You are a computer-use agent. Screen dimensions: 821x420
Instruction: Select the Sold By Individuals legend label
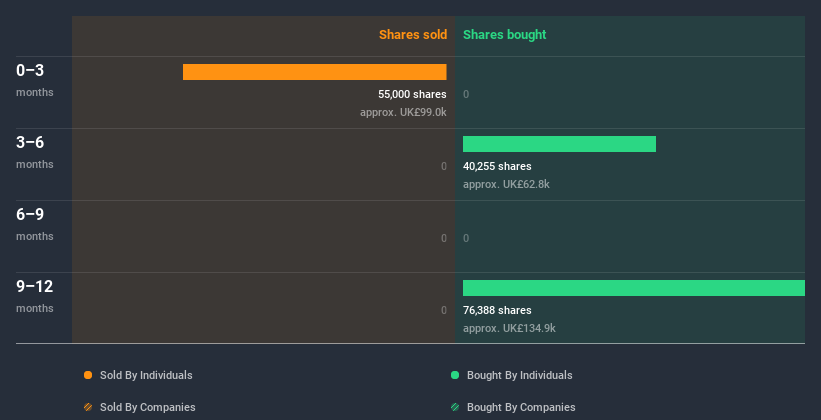click(x=146, y=375)
